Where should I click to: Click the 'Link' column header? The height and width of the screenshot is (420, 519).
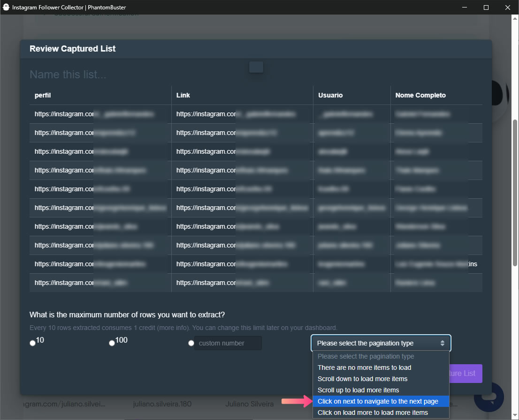click(x=183, y=95)
